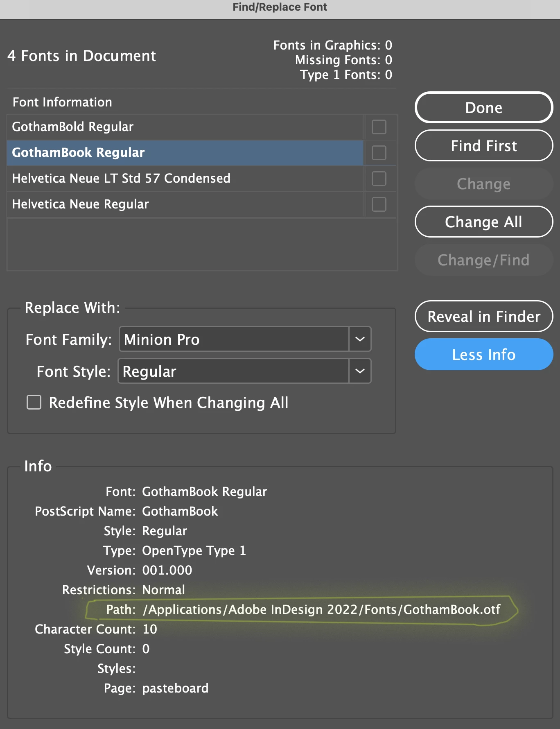Click icon cell beside GothamBold Regular
This screenshot has width=560, height=729.
point(379,127)
